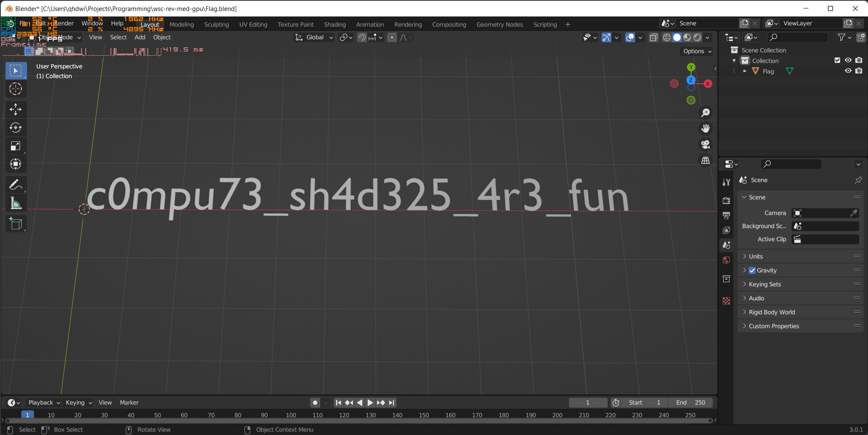Expand the Rigid Body World panel
Screen dimensions: 868x435
tap(801, 312)
